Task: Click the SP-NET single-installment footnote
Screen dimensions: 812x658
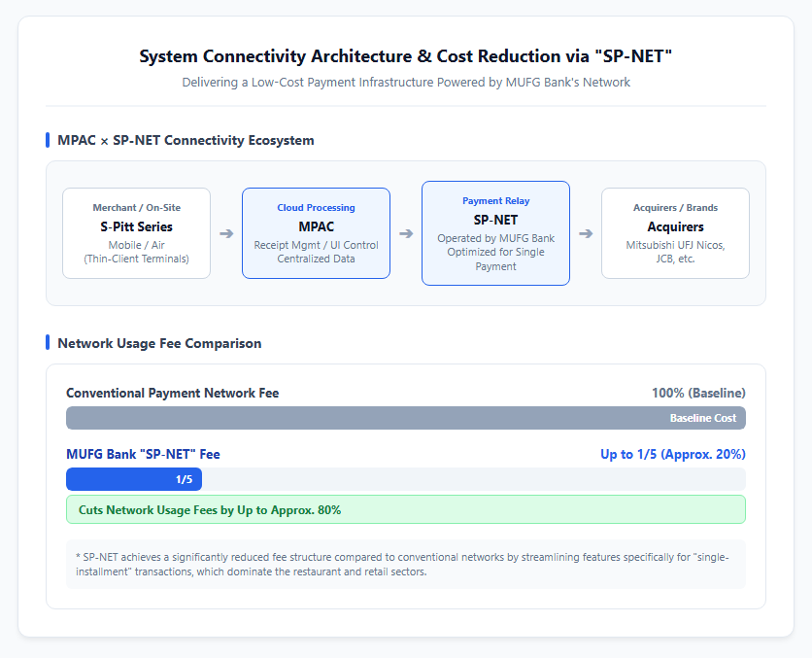Action: (406, 565)
